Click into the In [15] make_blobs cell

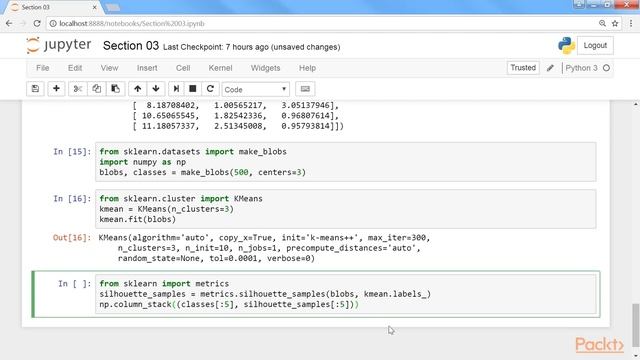point(345,162)
